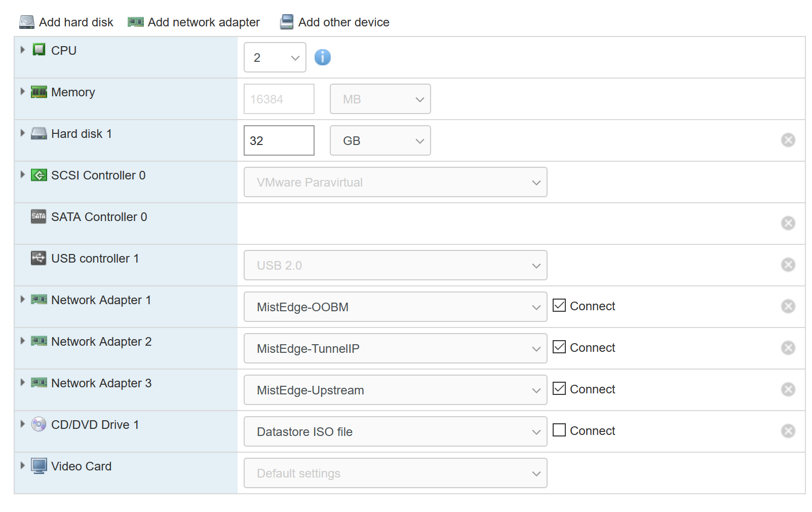812x512 pixels.
Task: Open the Datastore ISO file dropdown
Action: pyautogui.click(x=395, y=431)
